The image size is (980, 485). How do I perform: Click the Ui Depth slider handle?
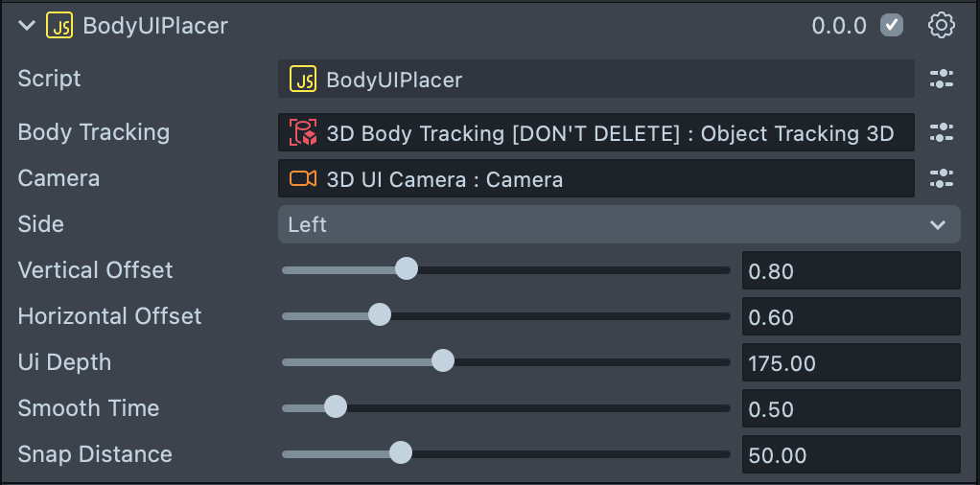(442, 361)
